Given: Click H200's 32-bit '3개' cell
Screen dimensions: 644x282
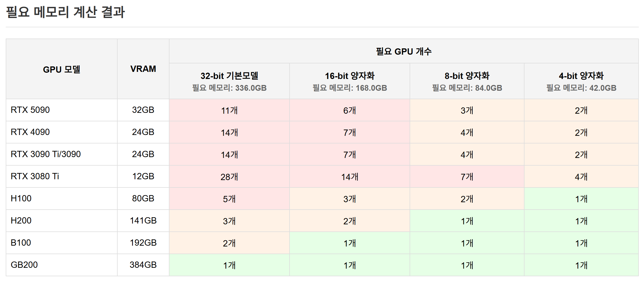Looking at the screenshot, I should (229, 221).
